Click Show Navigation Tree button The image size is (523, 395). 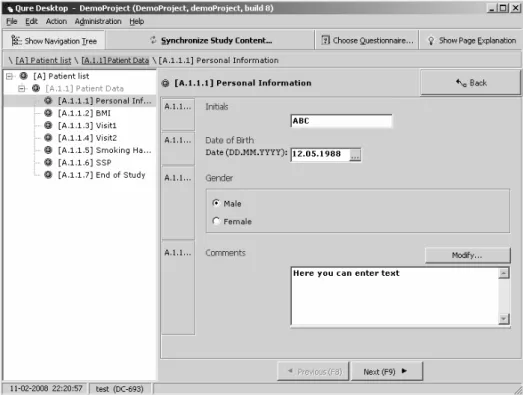point(54,40)
